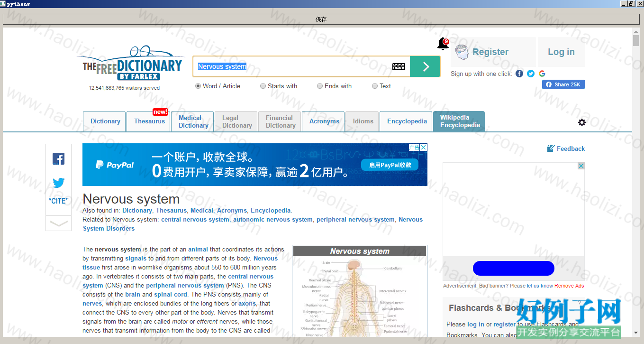Close the right sidebar advertisement
This screenshot has height=344, width=644.
[581, 166]
